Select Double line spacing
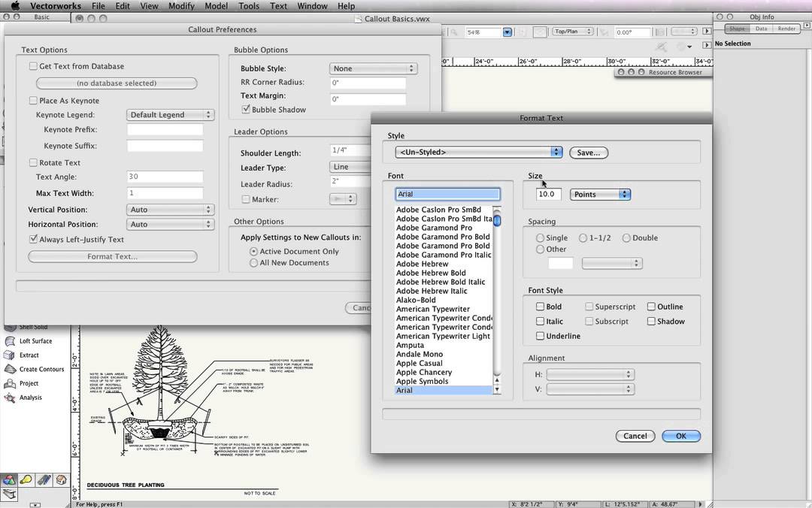The image size is (812, 508). coord(626,237)
